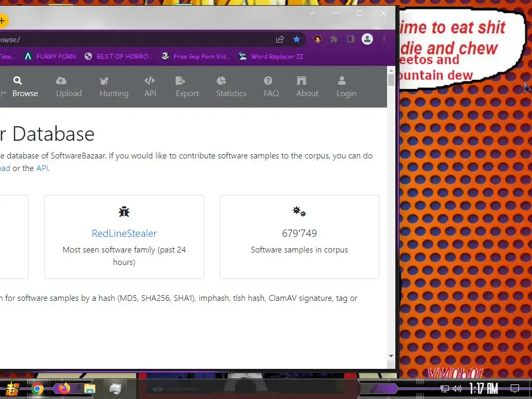Open the FAQ page

pos(271,87)
